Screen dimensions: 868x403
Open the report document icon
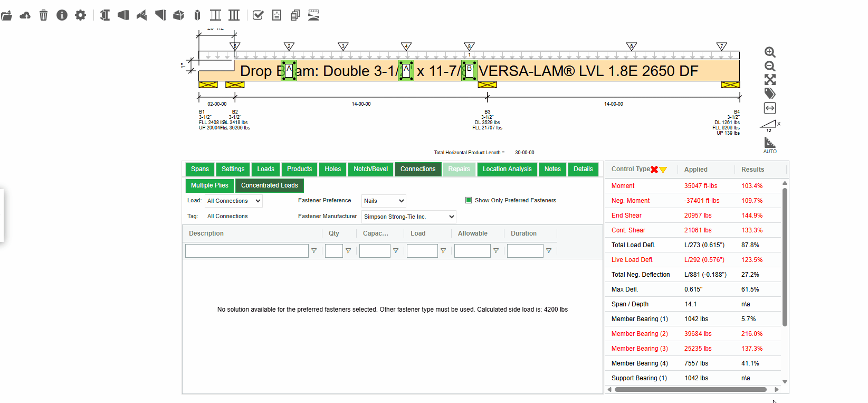(x=276, y=15)
